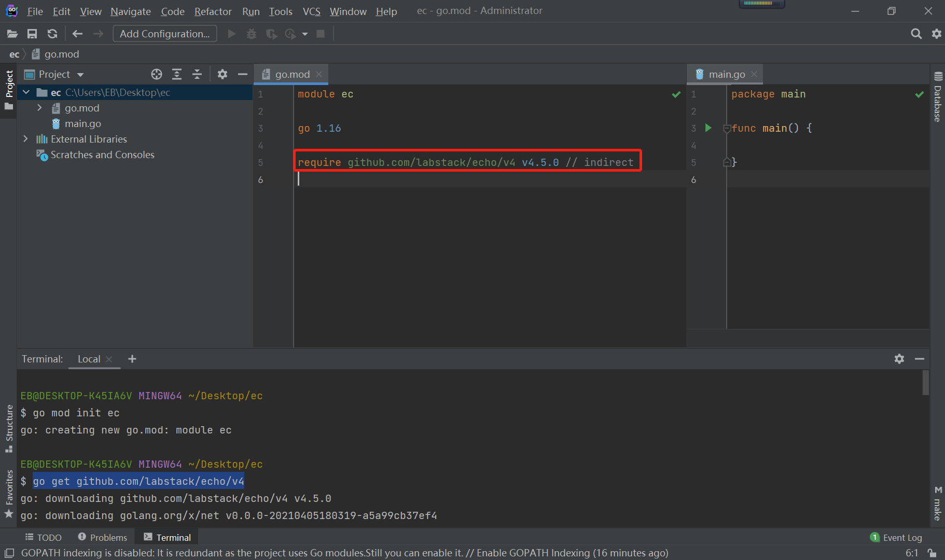Click the go.mod inspection checkmark
Image resolution: width=945 pixels, height=560 pixels.
pos(676,94)
